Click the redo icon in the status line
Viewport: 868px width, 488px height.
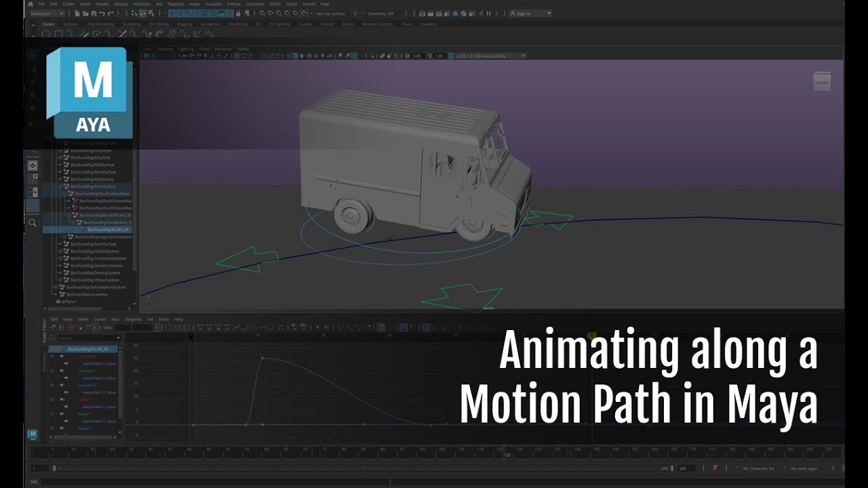110,14
